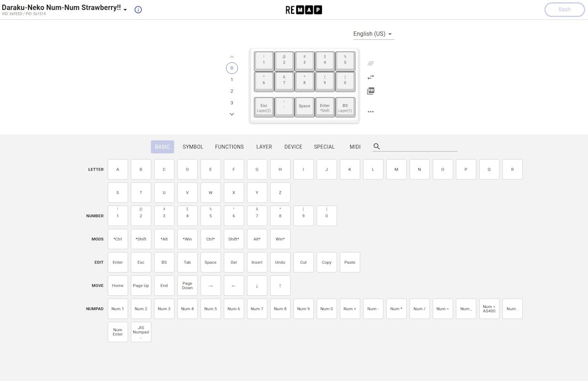Click the keyboard info icon
The width and height of the screenshot is (588, 381).
[x=138, y=10]
